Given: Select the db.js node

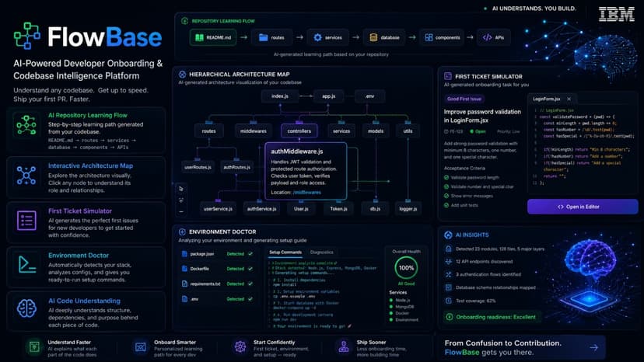Looking at the screenshot, I should pos(376,209).
